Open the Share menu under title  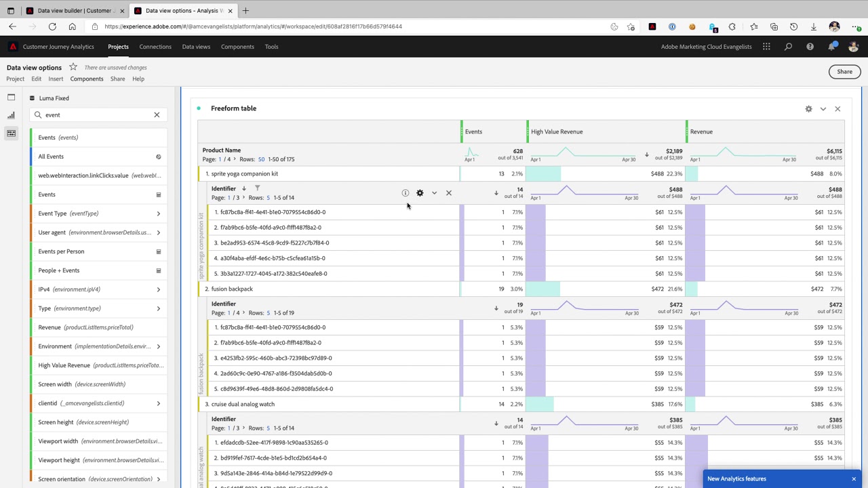click(x=117, y=79)
